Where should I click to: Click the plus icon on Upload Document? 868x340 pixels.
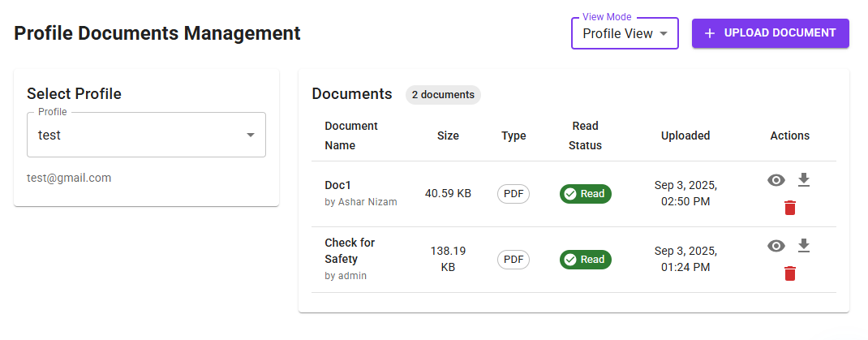(710, 33)
